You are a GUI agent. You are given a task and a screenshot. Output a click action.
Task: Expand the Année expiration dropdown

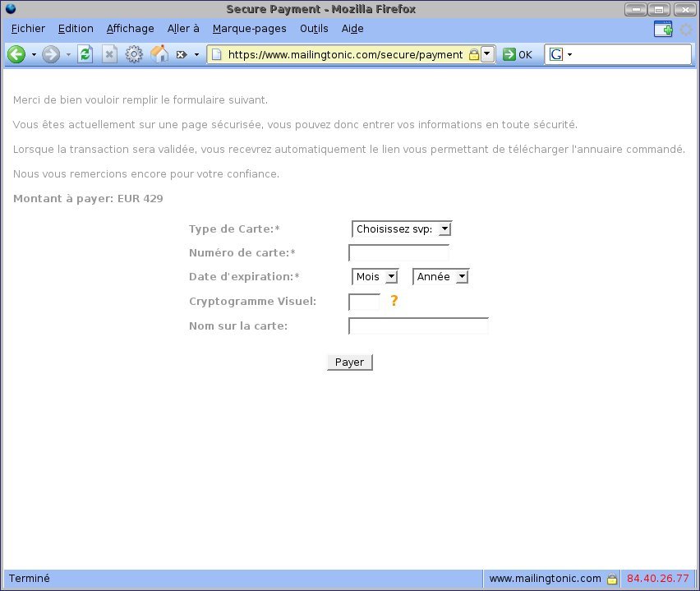pyautogui.click(x=440, y=277)
